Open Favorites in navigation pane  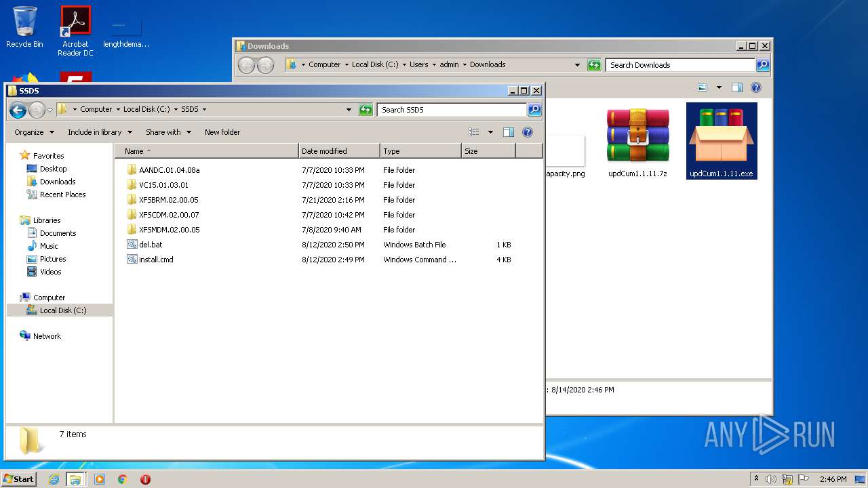tap(48, 156)
